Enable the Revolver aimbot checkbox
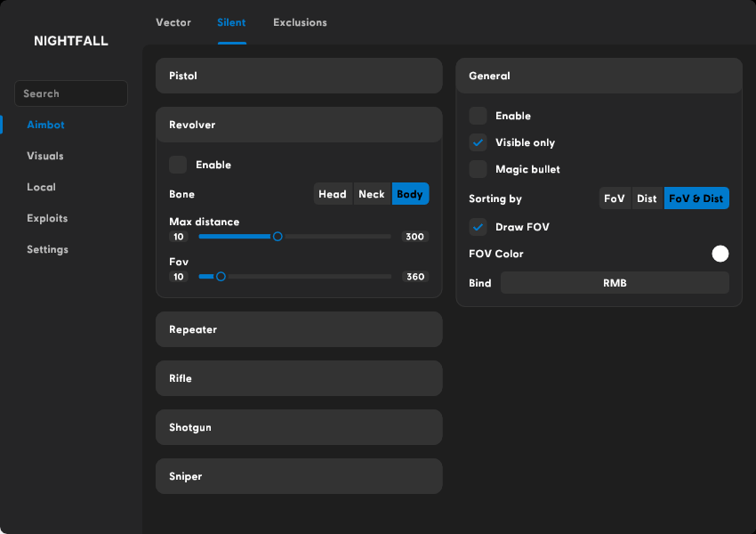This screenshot has width=756, height=534. [x=177, y=165]
